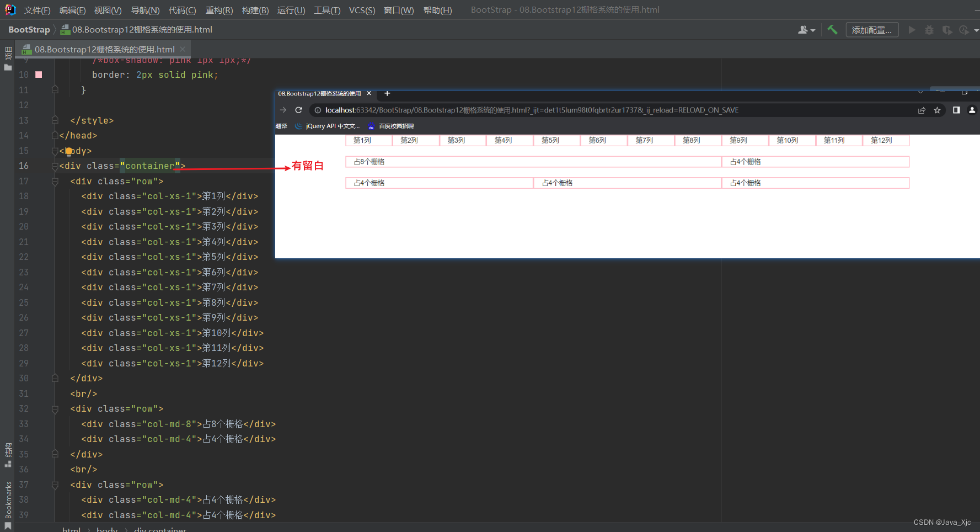This screenshot has width=980, height=532.
Task: Open the 视图(V) menu
Action: pos(108,10)
